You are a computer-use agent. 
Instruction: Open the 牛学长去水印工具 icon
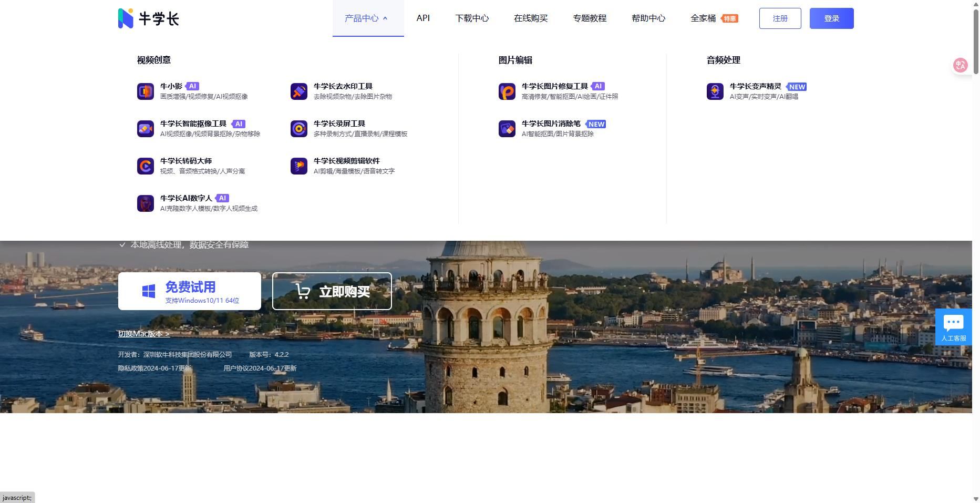[298, 91]
